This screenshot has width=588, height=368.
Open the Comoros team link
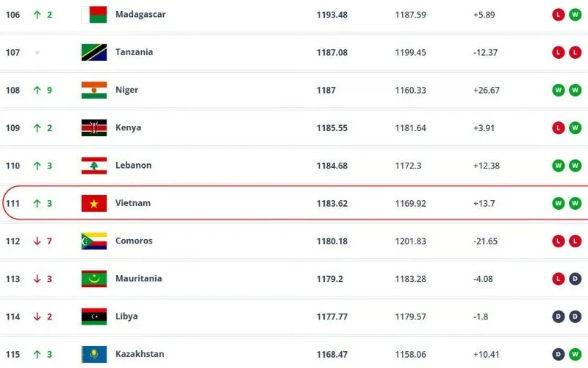click(x=135, y=241)
